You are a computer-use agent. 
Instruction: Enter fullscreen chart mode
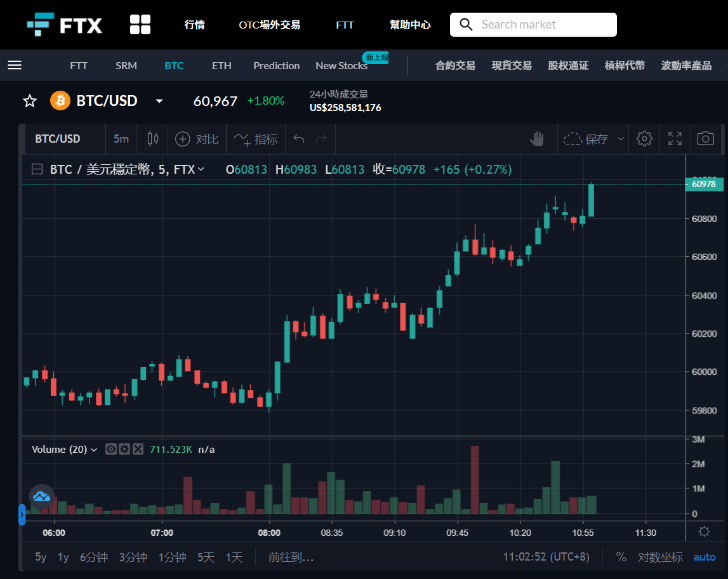[675, 139]
